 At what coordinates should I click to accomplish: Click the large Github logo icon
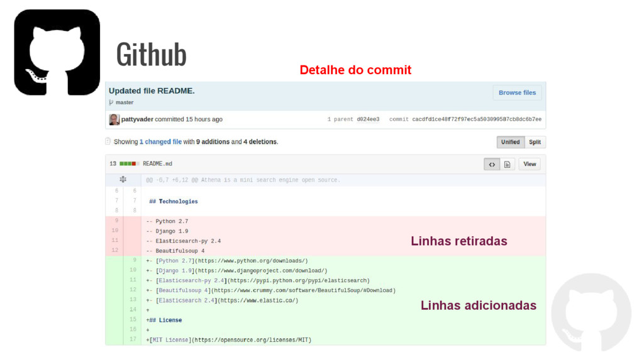click(57, 53)
